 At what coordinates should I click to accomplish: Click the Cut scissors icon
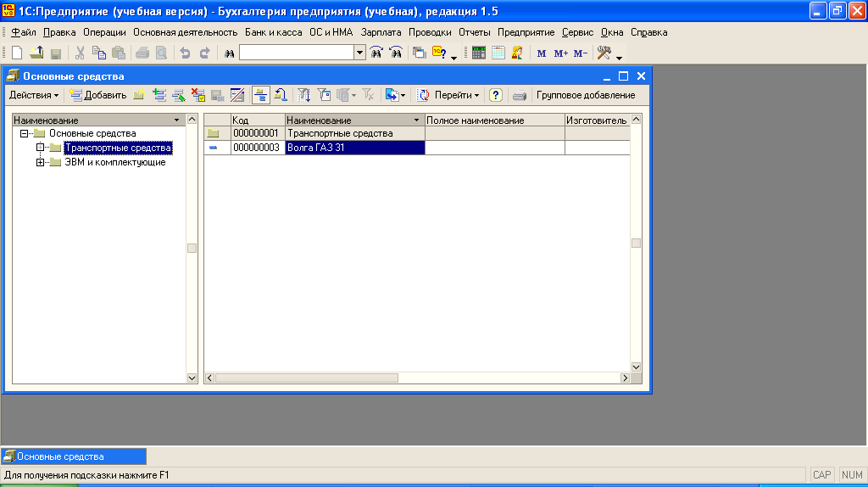pos(80,53)
